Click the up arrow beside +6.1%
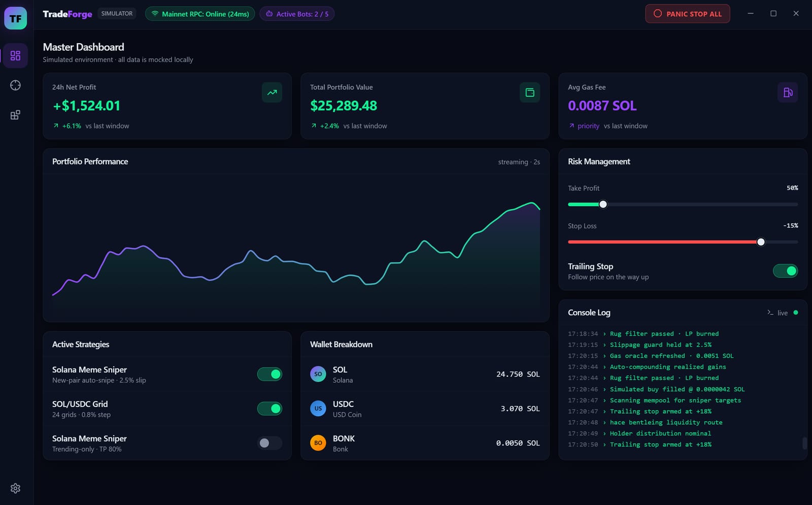812x505 pixels. 56,126
